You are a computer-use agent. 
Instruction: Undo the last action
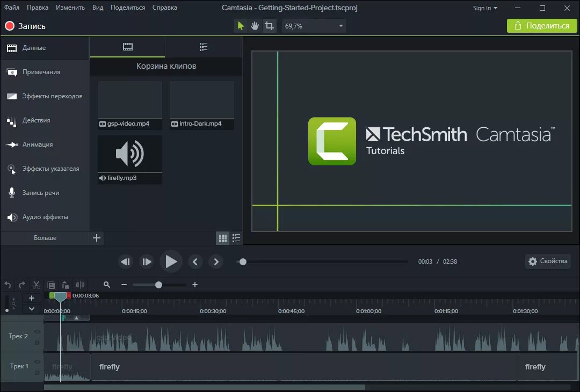point(8,285)
